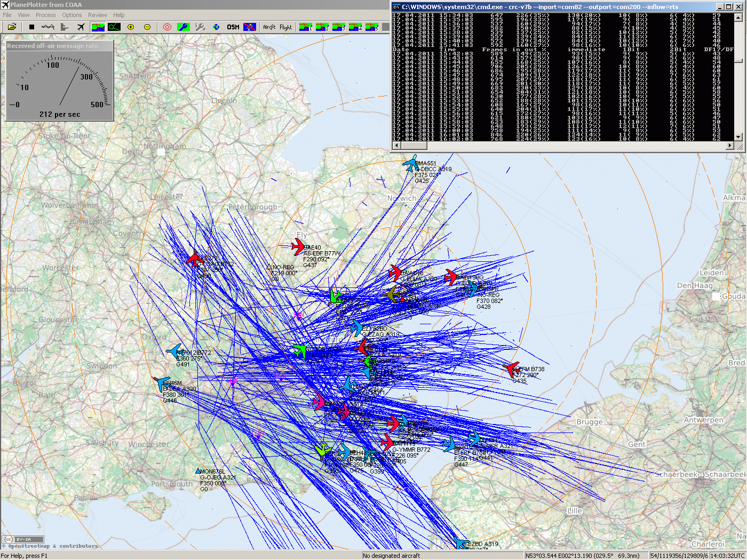Screen dimensions: 747x560
Task: Maximize the cmd.exe window
Action: pyautogui.click(x=729, y=7)
